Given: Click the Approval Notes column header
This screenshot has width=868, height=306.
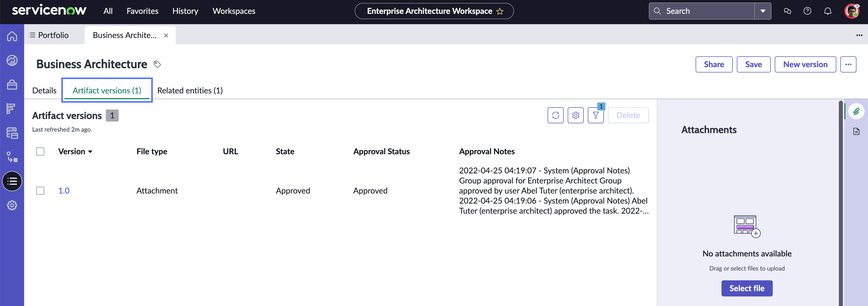Looking at the screenshot, I should (x=487, y=151).
